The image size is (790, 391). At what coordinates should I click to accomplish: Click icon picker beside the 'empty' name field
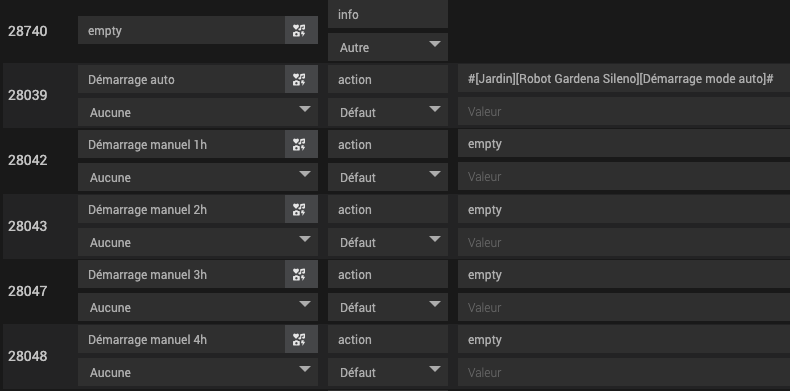coord(301,30)
